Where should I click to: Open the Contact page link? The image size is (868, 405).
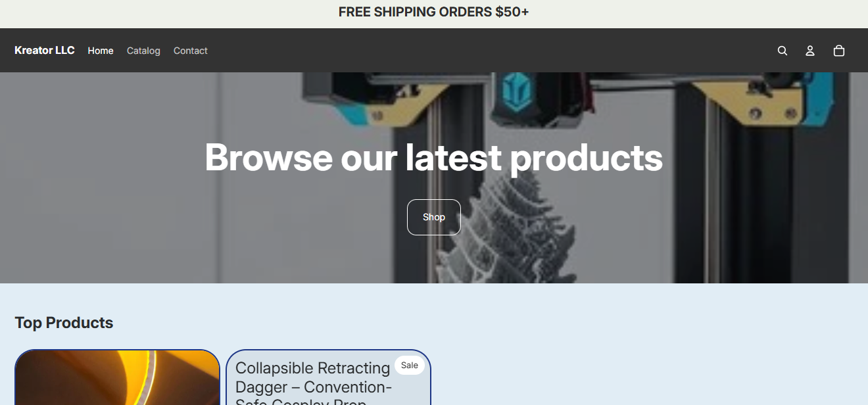click(x=191, y=51)
